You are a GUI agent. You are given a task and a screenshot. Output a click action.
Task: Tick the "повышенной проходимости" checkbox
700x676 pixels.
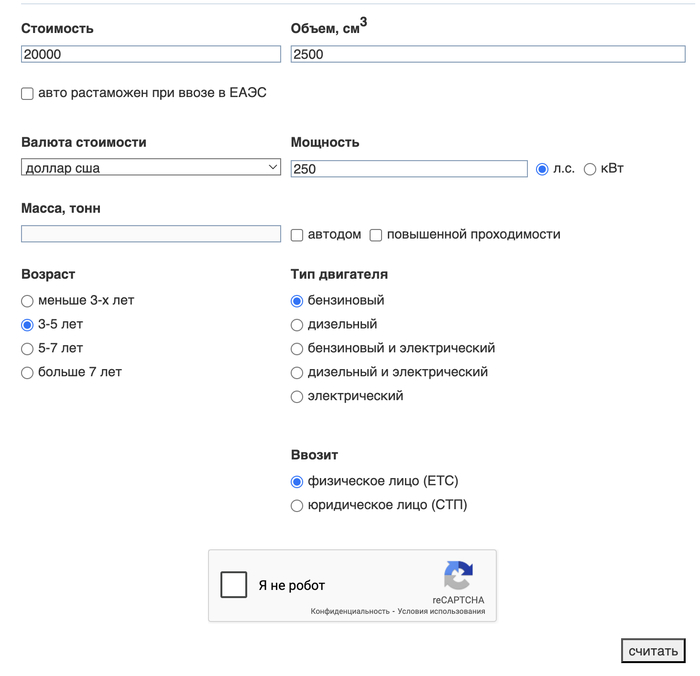(376, 235)
